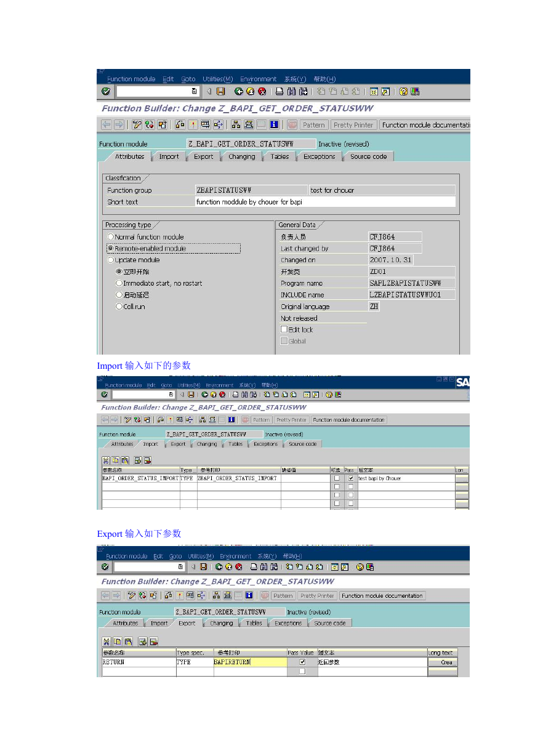Click the 'test bapi by Chouer' short text cell
The height and width of the screenshot is (756, 535).
(406, 478)
